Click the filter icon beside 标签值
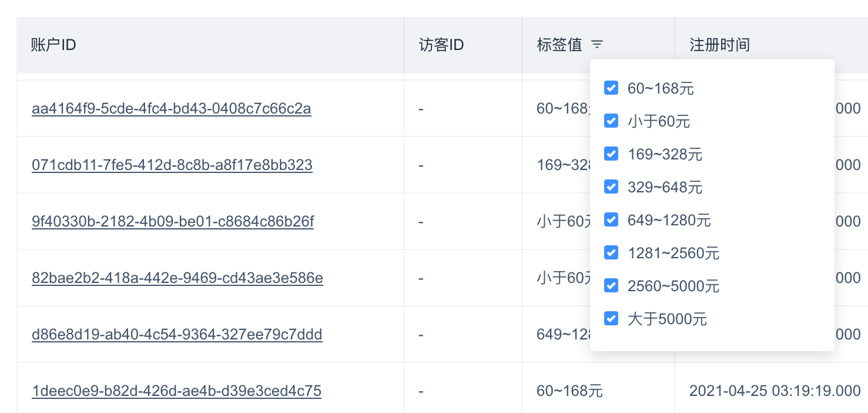 coord(597,44)
